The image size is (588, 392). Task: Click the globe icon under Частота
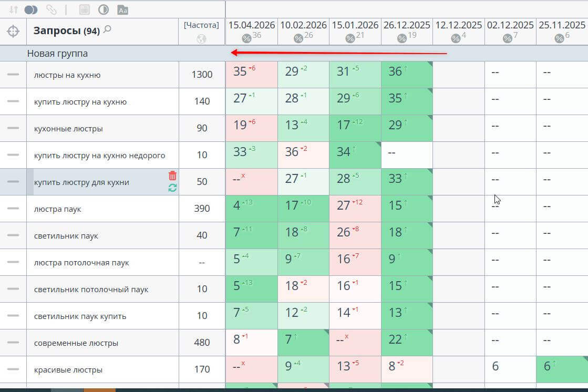coord(201,39)
